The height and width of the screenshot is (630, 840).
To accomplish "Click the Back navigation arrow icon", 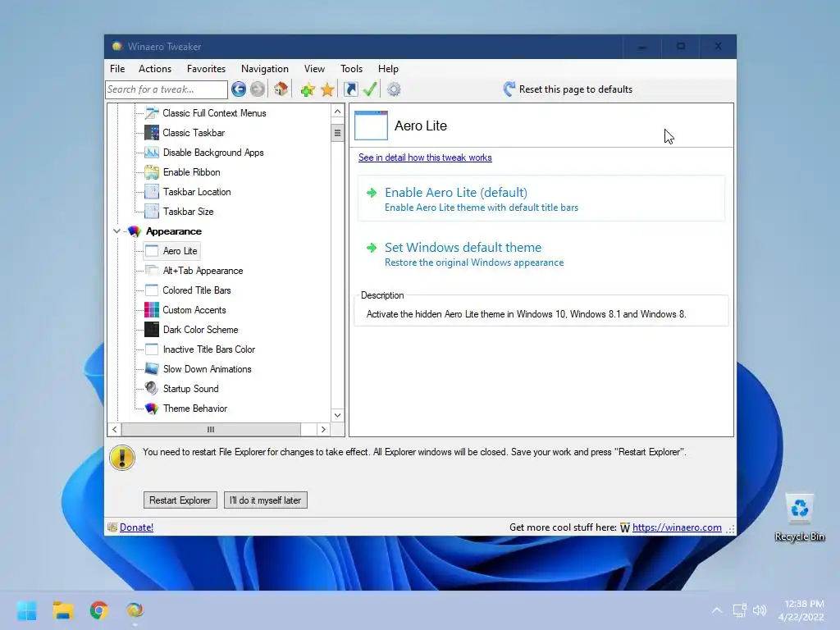I will coord(239,89).
